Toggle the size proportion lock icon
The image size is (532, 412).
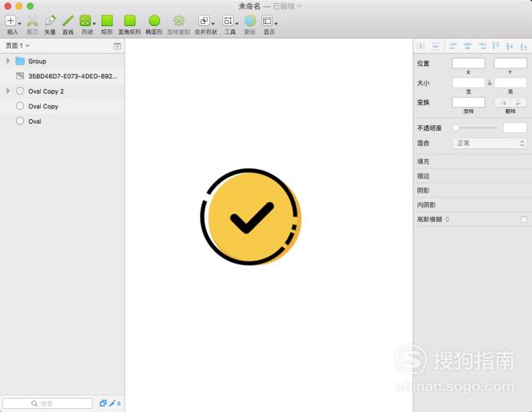(x=489, y=83)
